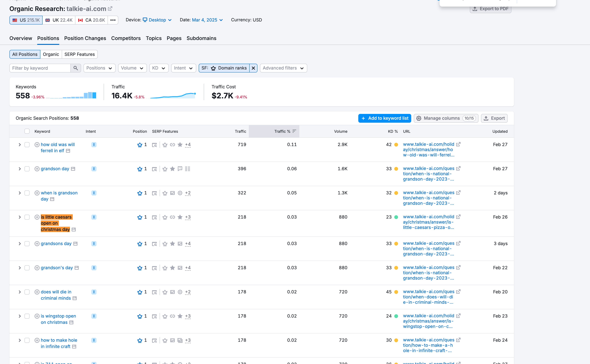Tick the select-all checkbox in table header

[x=27, y=131]
